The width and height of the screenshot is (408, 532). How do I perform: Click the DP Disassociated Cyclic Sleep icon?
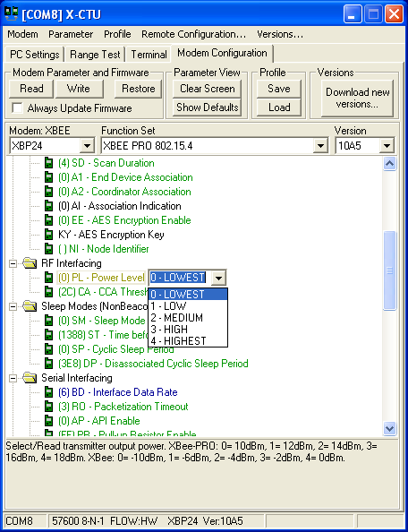(49, 364)
